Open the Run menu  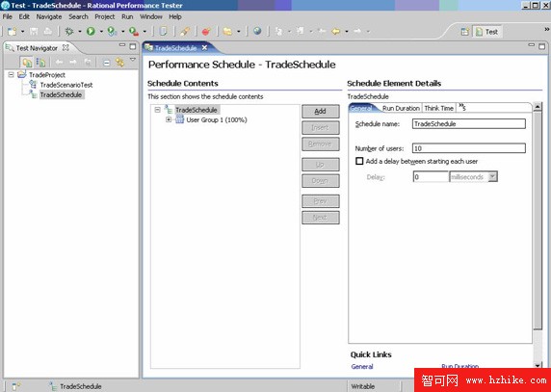click(x=127, y=17)
